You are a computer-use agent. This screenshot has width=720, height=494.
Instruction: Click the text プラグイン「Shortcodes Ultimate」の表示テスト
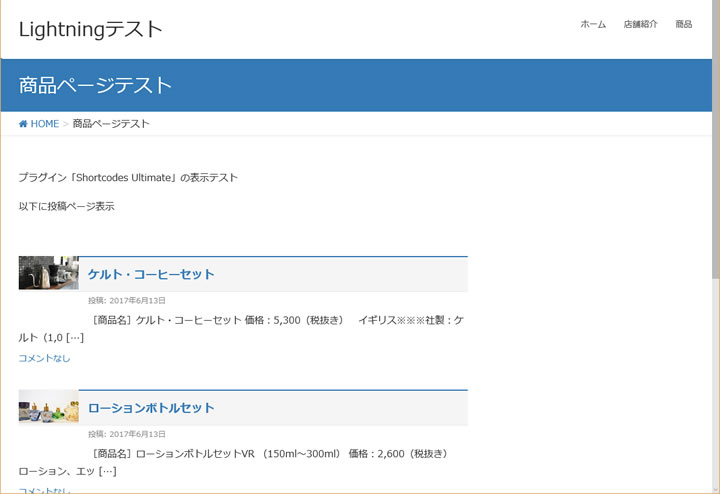click(x=128, y=178)
